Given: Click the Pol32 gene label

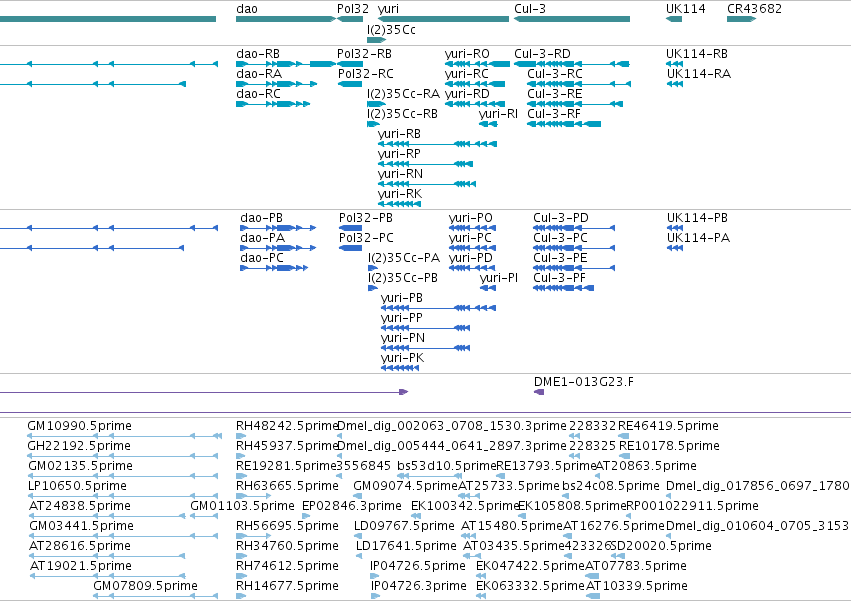Looking at the screenshot, I should 353,9.
